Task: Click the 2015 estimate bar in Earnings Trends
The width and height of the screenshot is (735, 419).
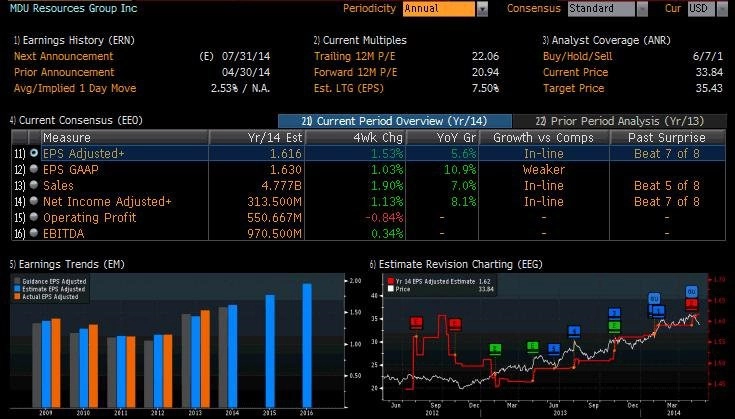Action: (270, 351)
